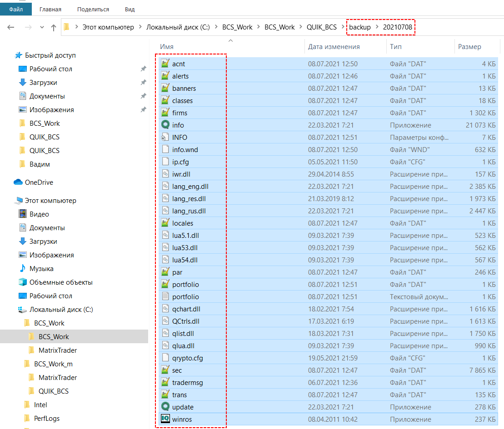Image resolution: width=504 pixels, height=429 pixels.
Task: Switch to the Главная ribbon tab
Action: pyautogui.click(x=50, y=10)
